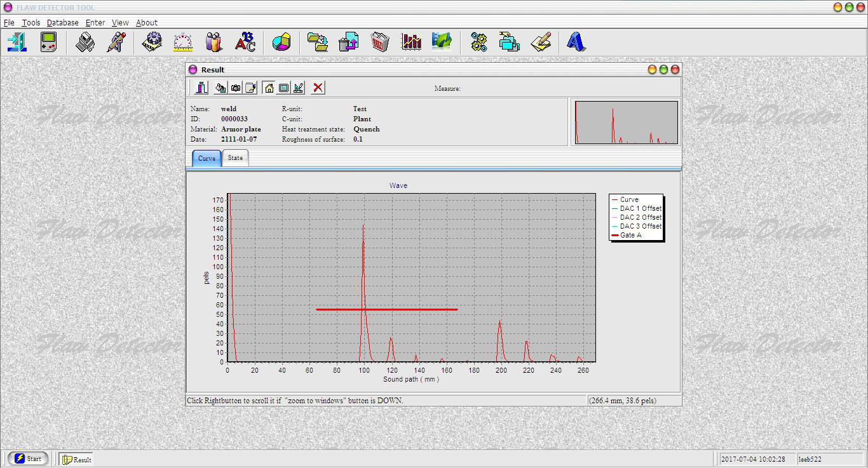868x468 pixels.
Task: Open the bar chart statistics icon
Action: [x=411, y=43]
